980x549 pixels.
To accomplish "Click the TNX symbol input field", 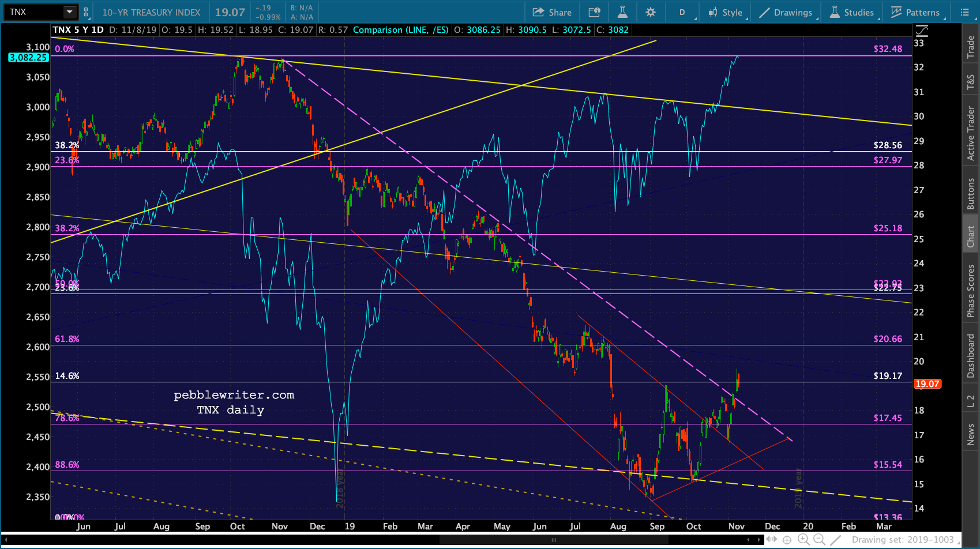I will (x=33, y=12).
